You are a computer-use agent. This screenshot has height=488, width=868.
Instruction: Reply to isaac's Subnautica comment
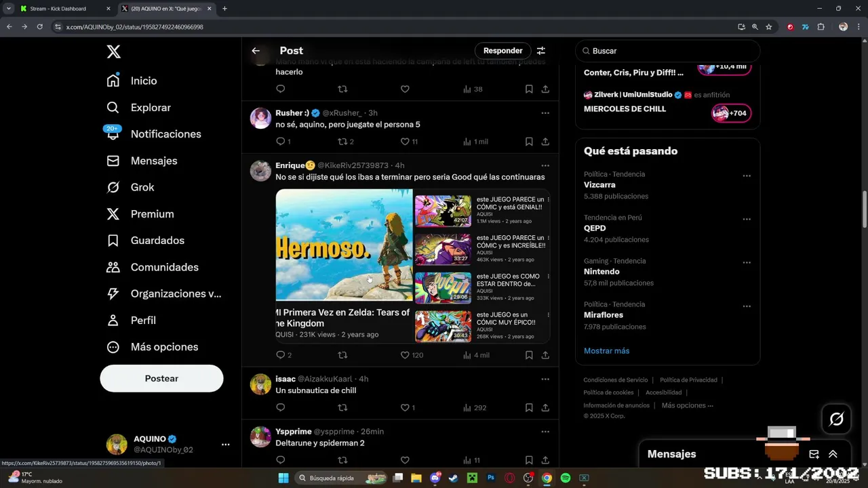pyautogui.click(x=281, y=408)
